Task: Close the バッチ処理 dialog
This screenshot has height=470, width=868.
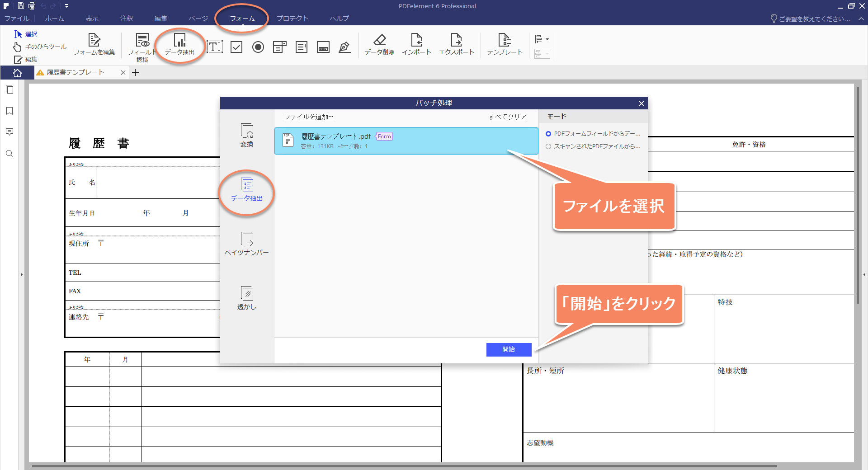Action: (x=641, y=103)
